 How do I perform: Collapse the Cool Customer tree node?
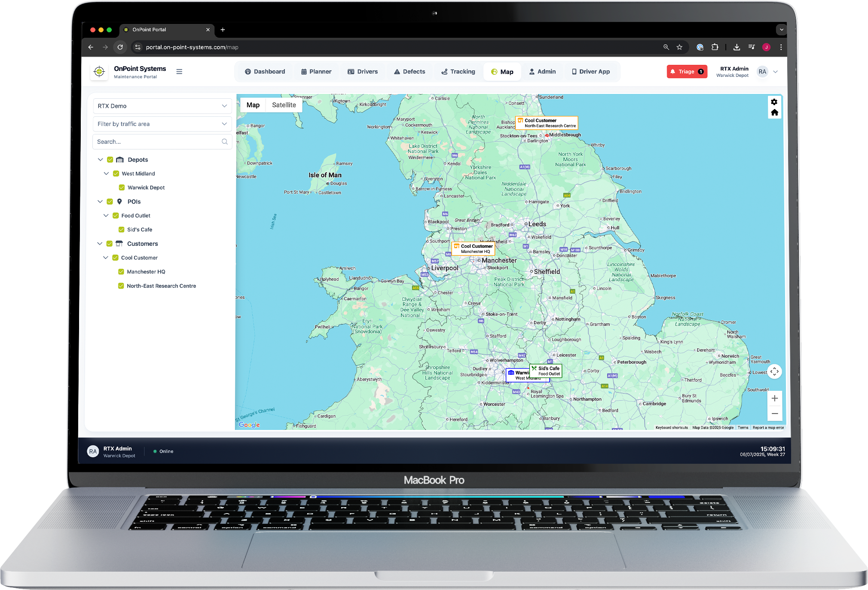coord(106,258)
